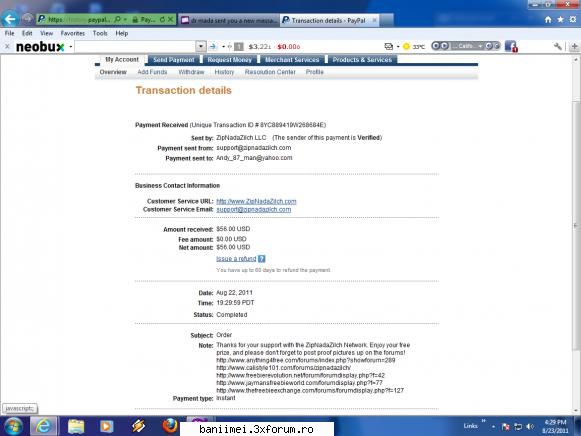Open the home icon in browser
The height and width of the screenshot is (436, 581).
548,19
